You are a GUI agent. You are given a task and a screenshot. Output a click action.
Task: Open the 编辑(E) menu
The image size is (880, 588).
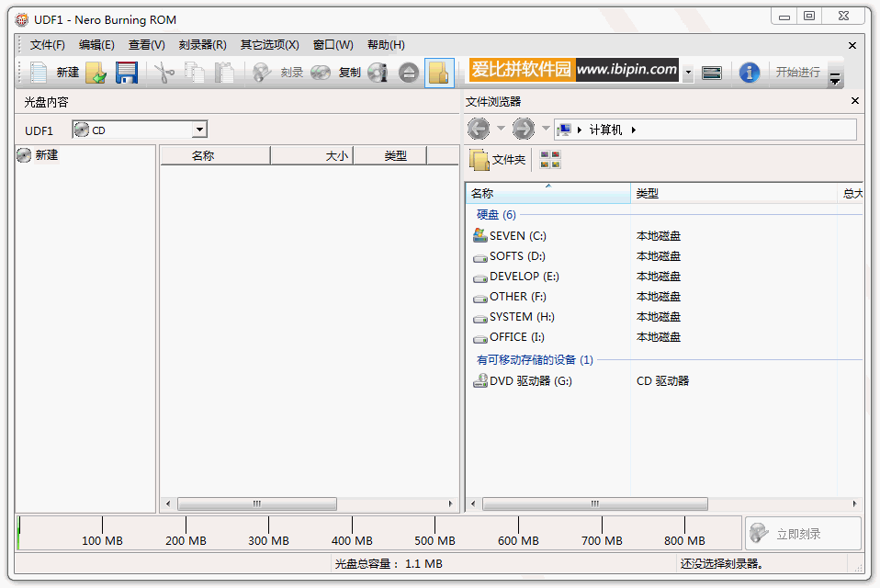coord(96,45)
